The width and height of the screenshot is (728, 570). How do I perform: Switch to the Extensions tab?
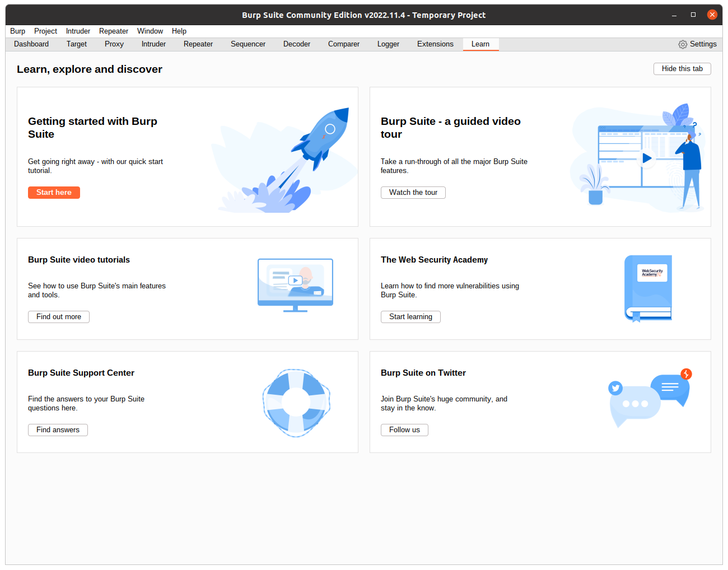(x=435, y=44)
